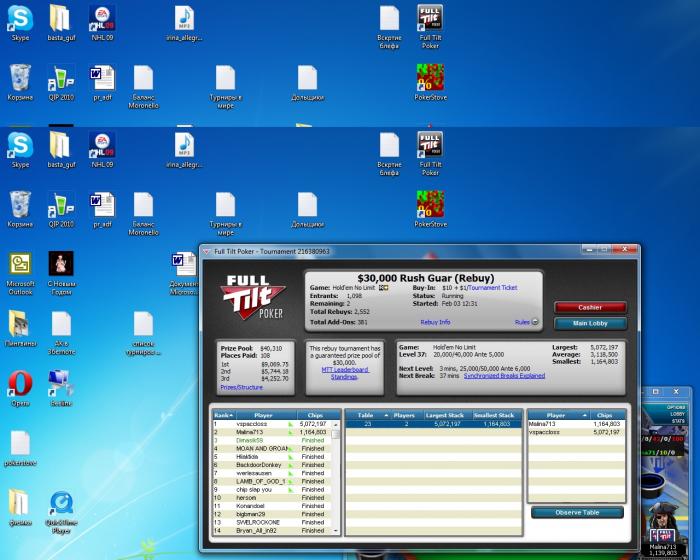Click the ranking list scrollbar thumb
700x560 pixels.
[x=336, y=434]
